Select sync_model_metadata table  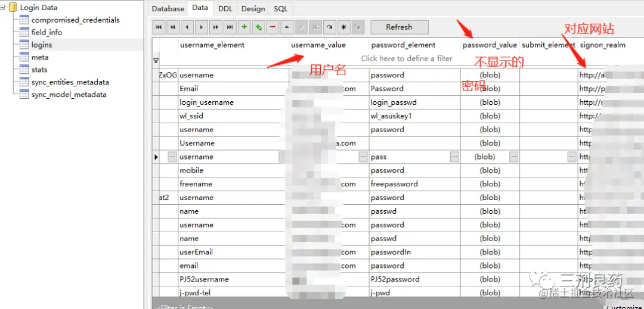tap(69, 95)
